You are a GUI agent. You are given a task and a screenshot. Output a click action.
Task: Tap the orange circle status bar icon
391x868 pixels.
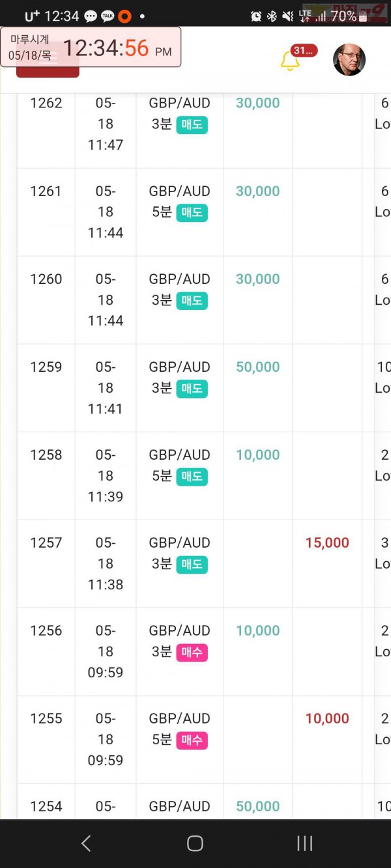click(x=124, y=16)
